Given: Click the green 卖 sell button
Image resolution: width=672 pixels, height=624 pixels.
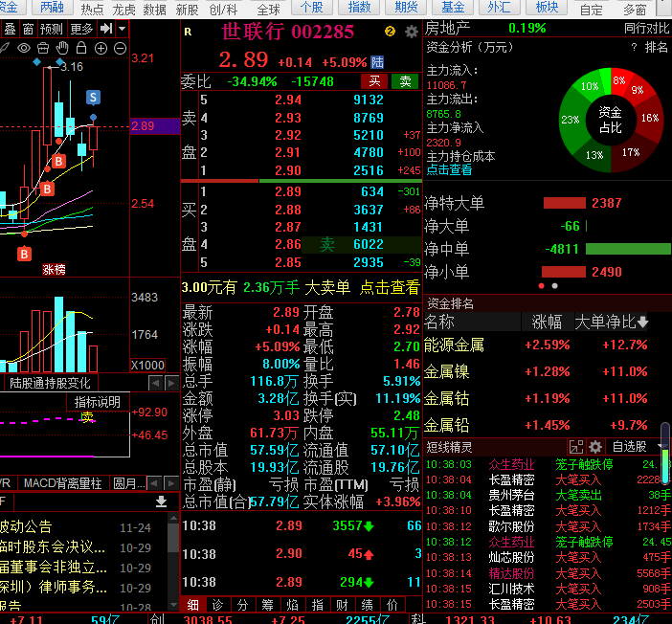Looking at the screenshot, I should [405, 81].
